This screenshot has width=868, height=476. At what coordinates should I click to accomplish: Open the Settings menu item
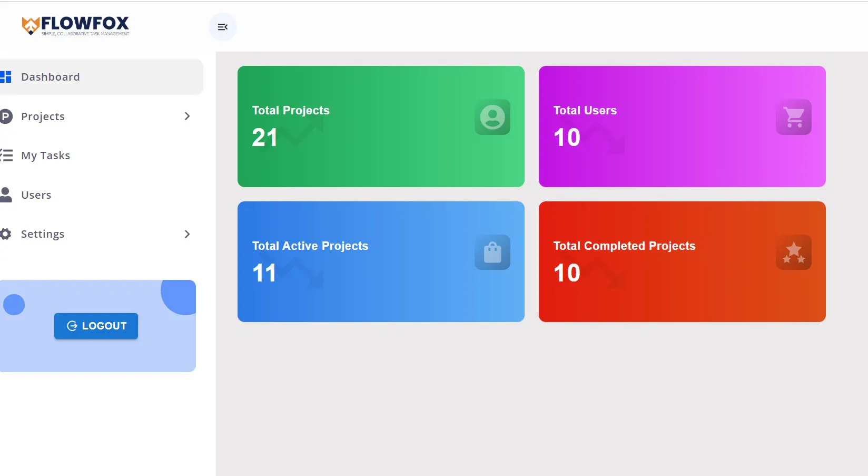coord(102,234)
